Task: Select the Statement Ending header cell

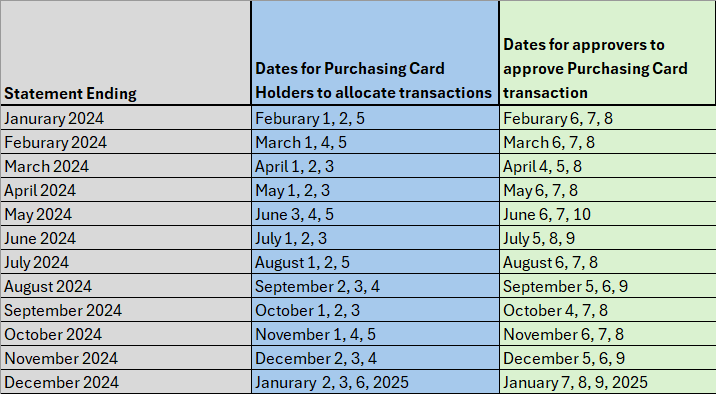Action: pyautogui.click(x=126, y=53)
